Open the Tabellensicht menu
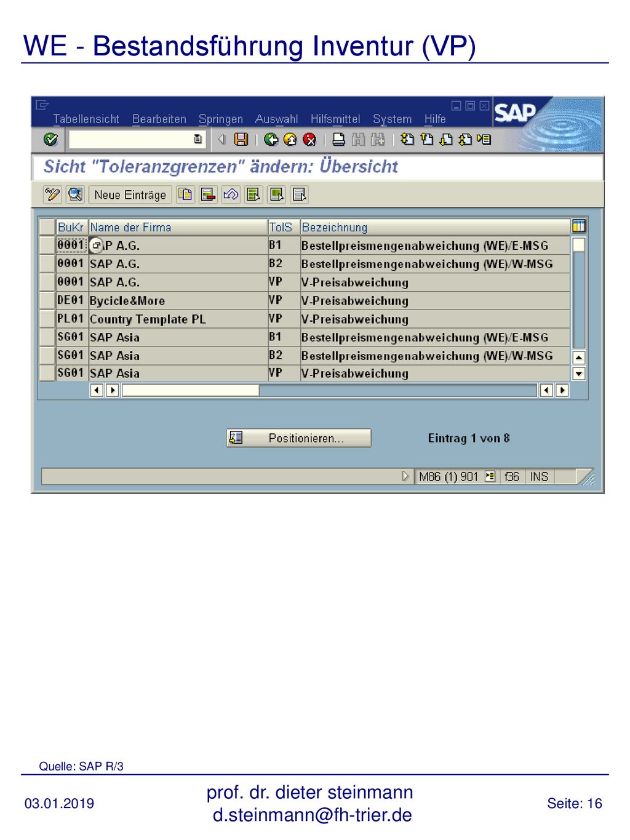 pyautogui.click(x=86, y=119)
